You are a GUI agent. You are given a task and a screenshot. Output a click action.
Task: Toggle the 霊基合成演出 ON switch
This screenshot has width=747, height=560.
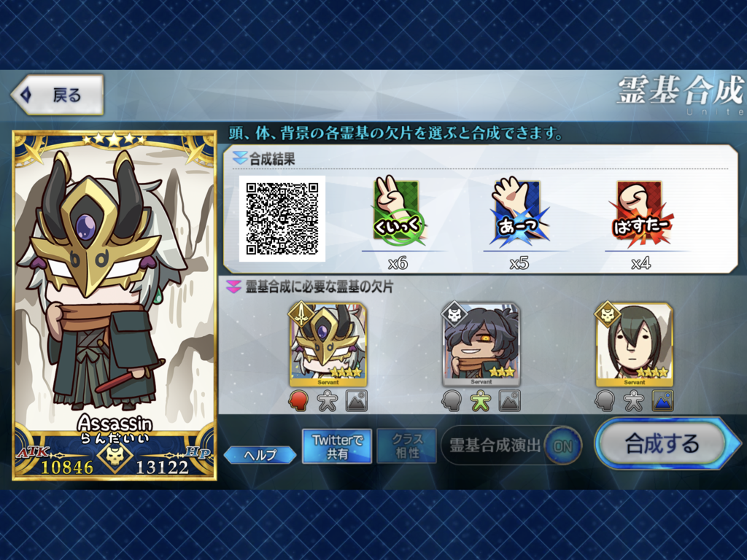tap(562, 446)
